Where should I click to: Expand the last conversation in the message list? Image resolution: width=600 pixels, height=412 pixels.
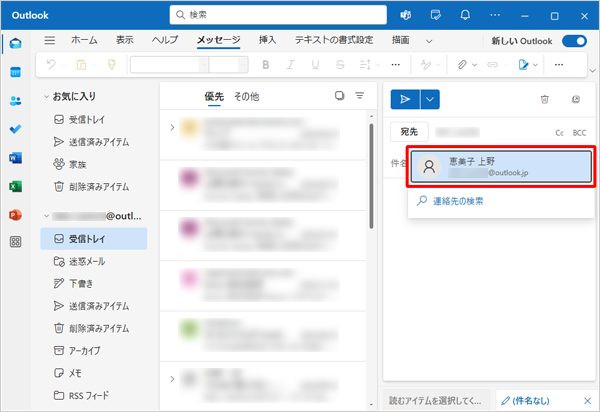tap(172, 379)
